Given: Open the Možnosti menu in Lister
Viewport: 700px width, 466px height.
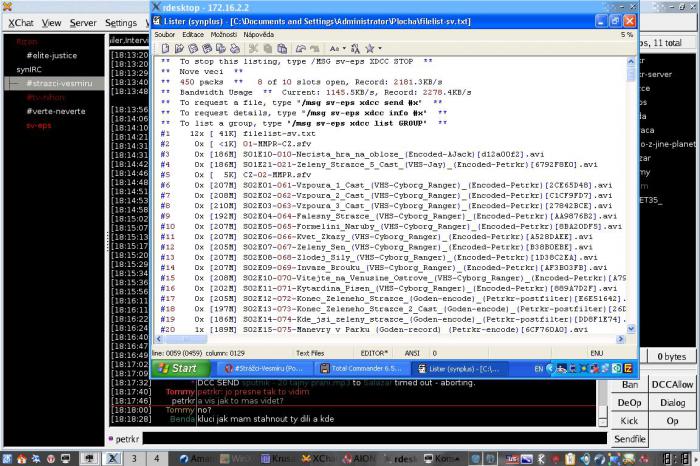Looking at the screenshot, I should pyautogui.click(x=224, y=34).
